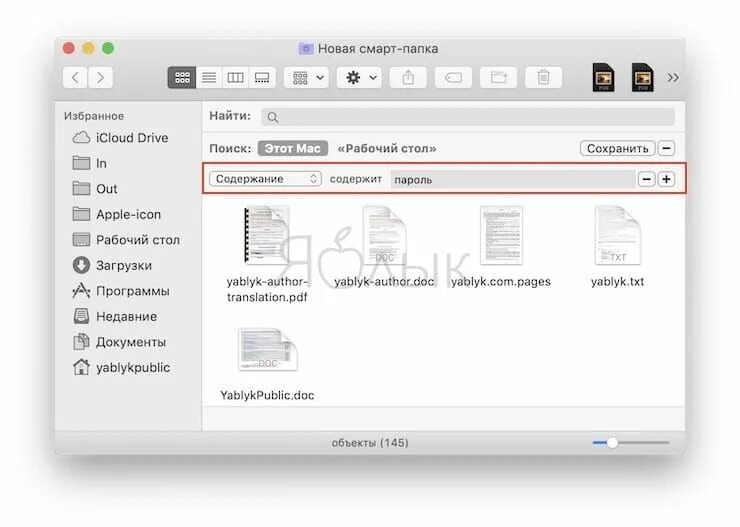Adjust the icon size slider
The image size is (740, 527).
[x=631, y=443]
